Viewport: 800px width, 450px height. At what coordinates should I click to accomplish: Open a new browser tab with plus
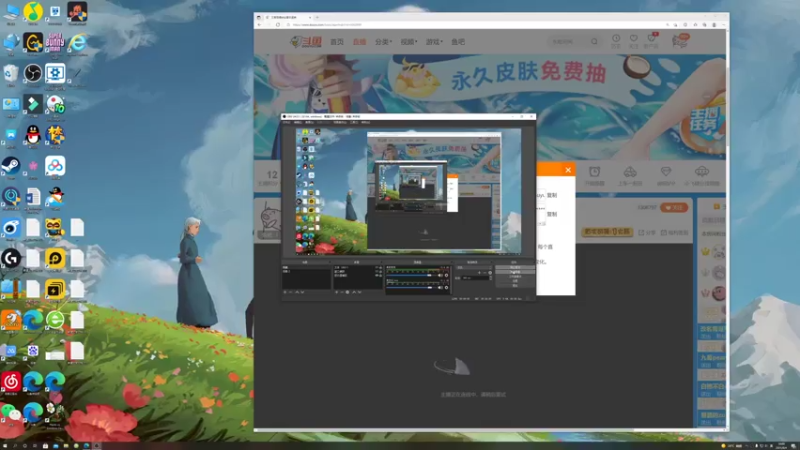point(317,17)
